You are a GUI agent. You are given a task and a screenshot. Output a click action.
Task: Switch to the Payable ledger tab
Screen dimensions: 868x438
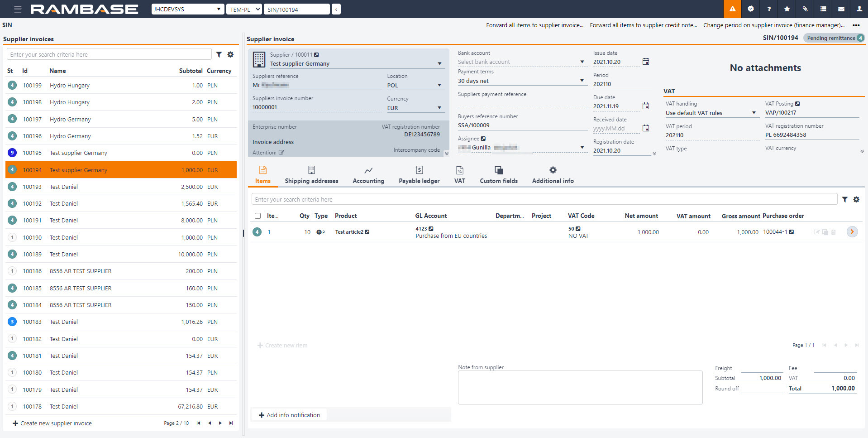419,175
